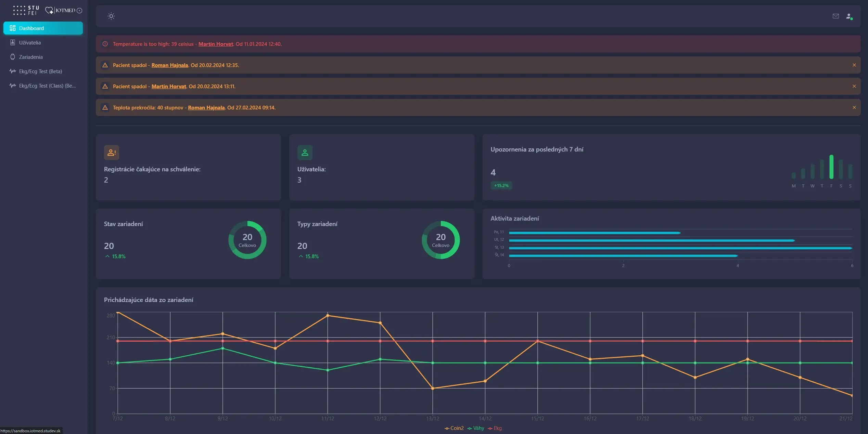This screenshot has height=434, width=868.
Task: Open Martin Horvat link in temperature alert
Action: click(x=216, y=44)
